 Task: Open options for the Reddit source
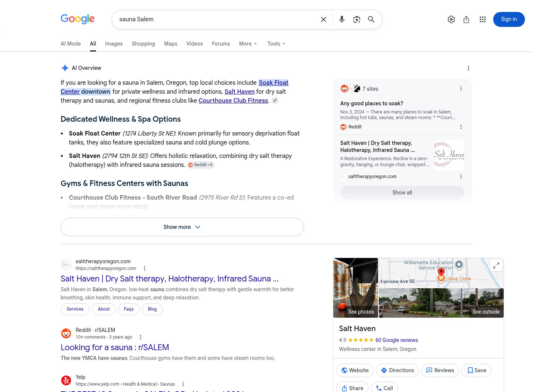coord(461,127)
